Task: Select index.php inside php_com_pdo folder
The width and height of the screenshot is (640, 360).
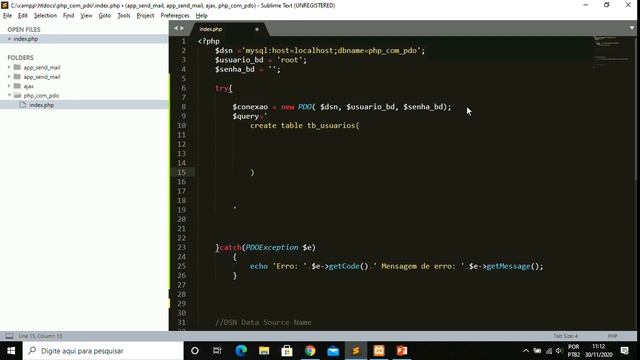Action: coord(84,105)
